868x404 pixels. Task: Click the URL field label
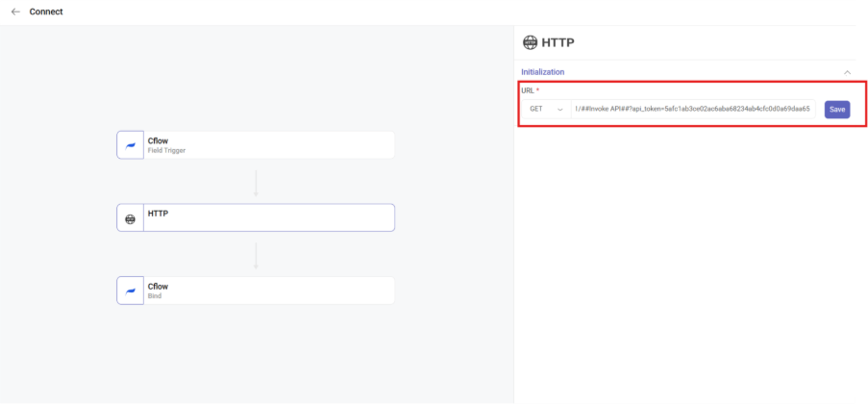530,90
